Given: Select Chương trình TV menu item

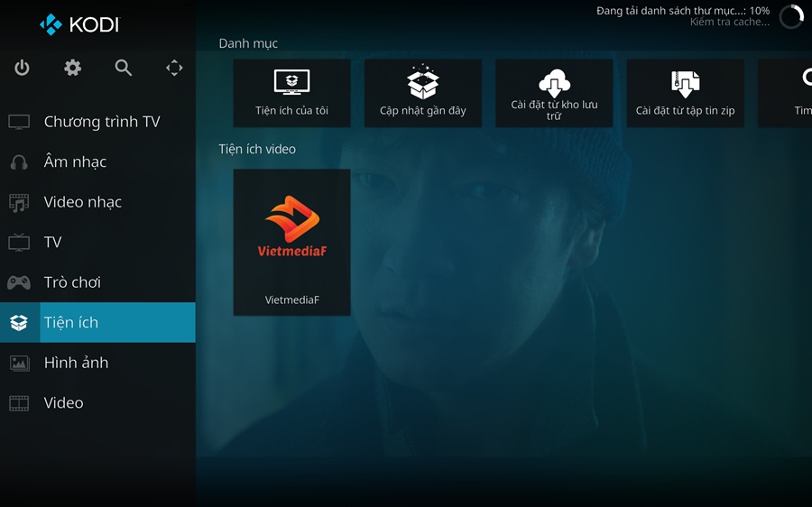Looking at the screenshot, I should pos(97,122).
